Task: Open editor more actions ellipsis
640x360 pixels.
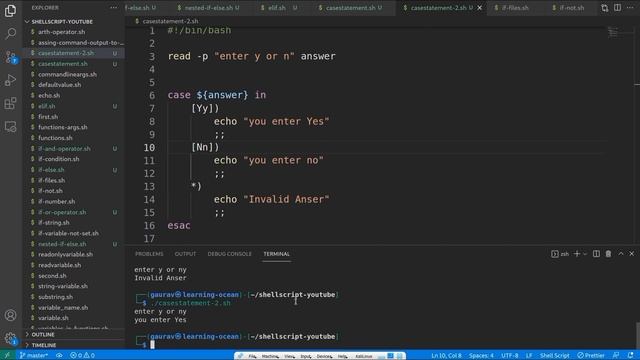Action: (x=630, y=8)
